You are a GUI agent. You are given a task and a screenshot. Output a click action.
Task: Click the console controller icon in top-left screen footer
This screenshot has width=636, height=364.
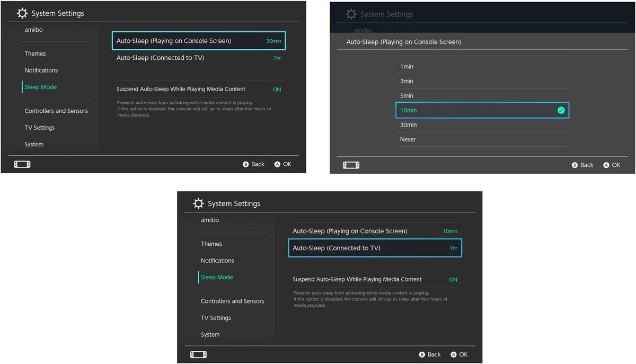pyautogui.click(x=22, y=164)
